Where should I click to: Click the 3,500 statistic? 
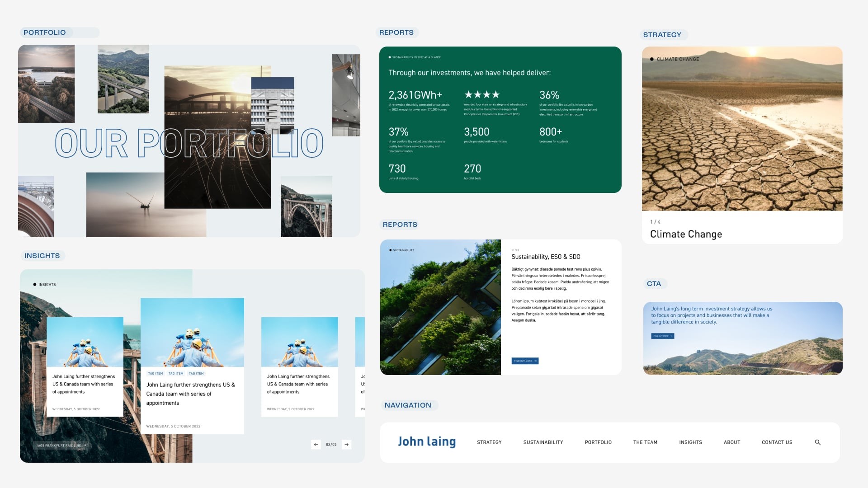[x=476, y=132]
